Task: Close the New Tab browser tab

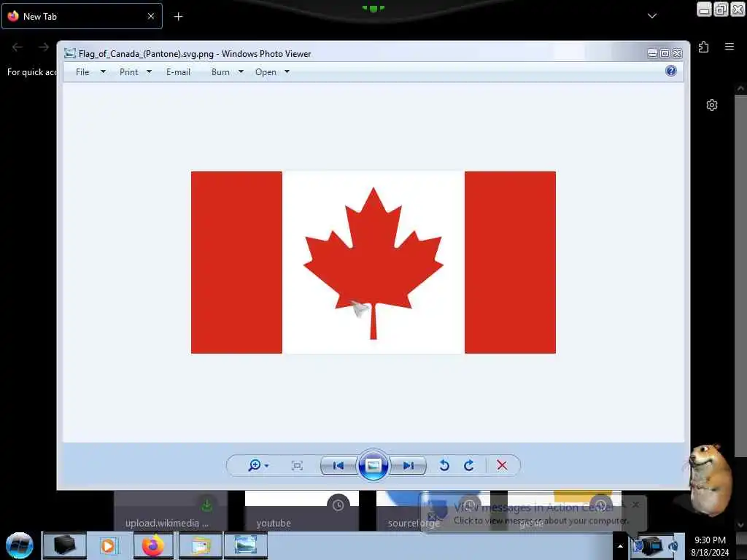Action: (151, 16)
